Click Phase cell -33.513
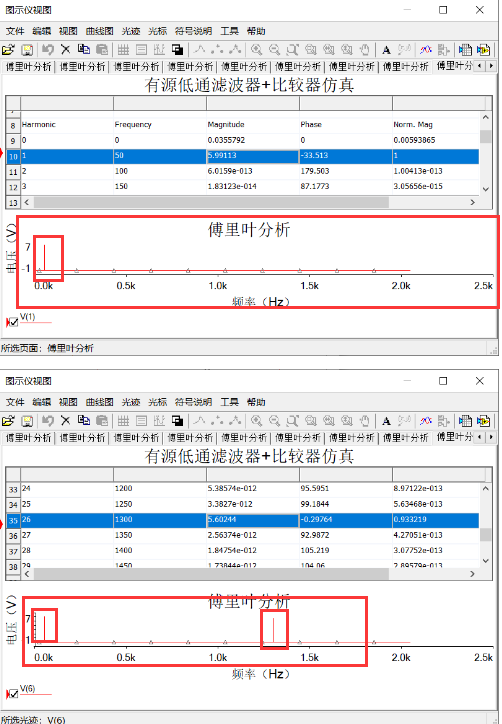The height and width of the screenshot is (724, 502). pyautogui.click(x=345, y=156)
